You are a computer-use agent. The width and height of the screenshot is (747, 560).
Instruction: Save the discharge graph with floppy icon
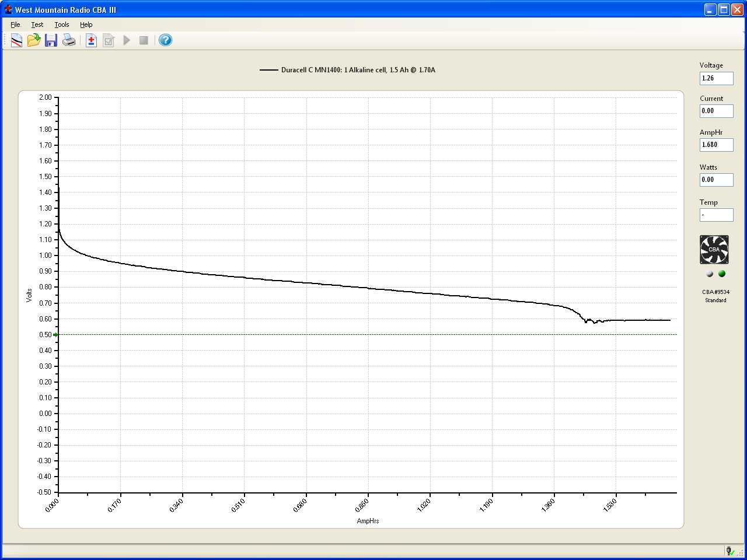tap(51, 40)
